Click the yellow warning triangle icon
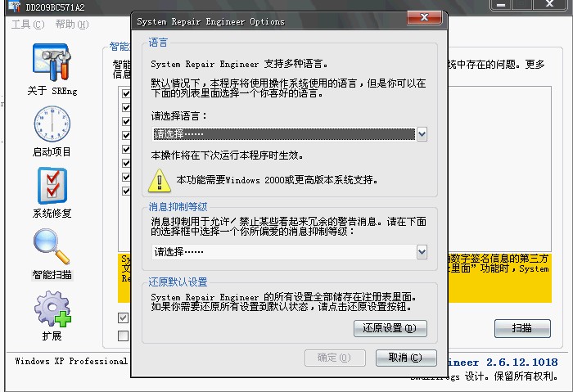Screen dimensions: 573x392 click(160, 181)
